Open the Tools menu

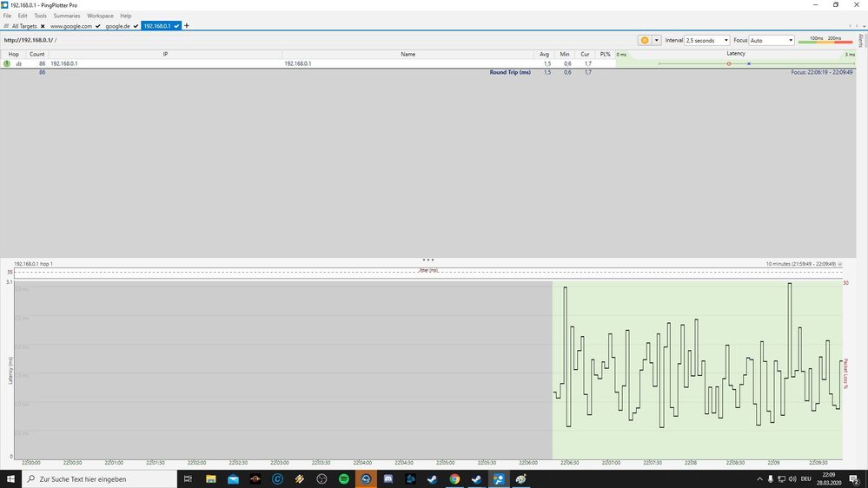(x=41, y=16)
